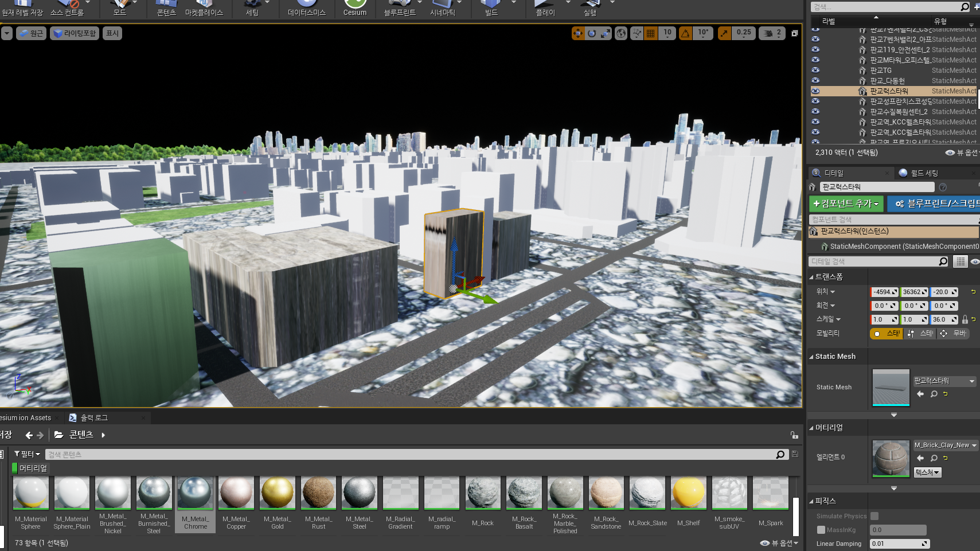Open scale snap 0.25 dropdown
980x551 pixels.
[744, 33]
